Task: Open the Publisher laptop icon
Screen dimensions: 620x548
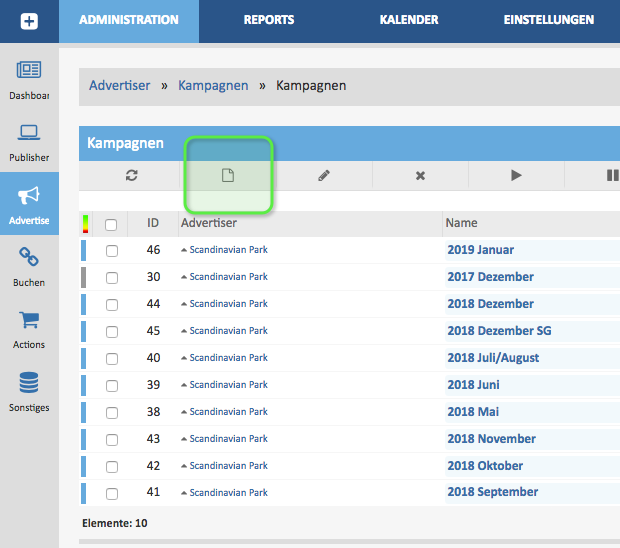Action: tap(29, 133)
